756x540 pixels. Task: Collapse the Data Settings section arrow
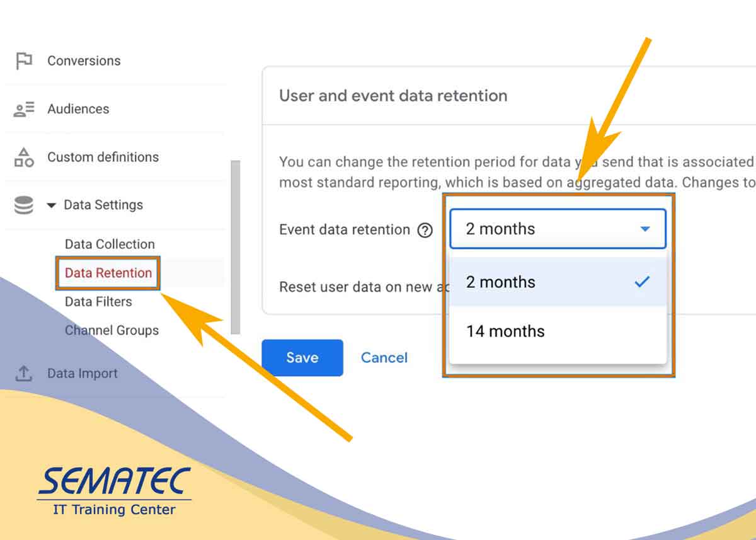(52, 205)
